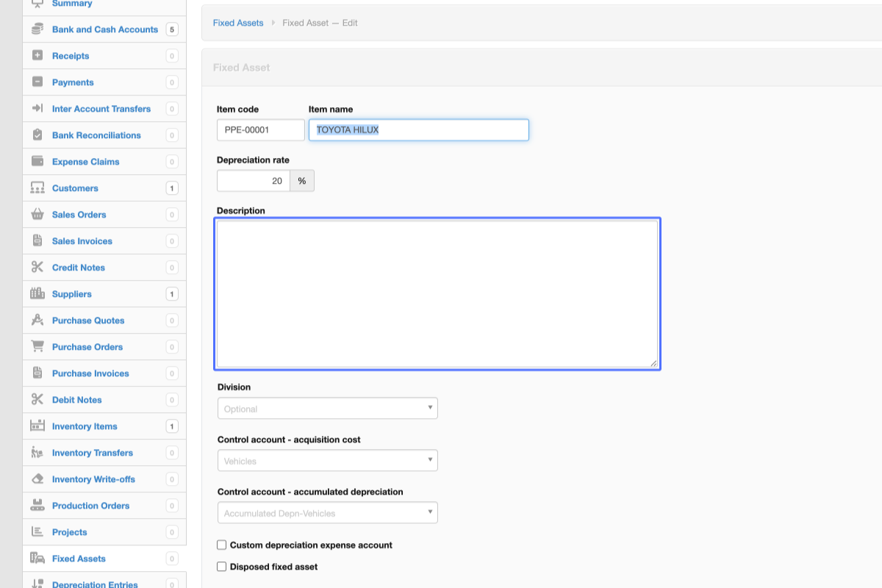Click the Fixed Assets breadcrumb link
Screen dimensions: 882x588
coord(238,23)
